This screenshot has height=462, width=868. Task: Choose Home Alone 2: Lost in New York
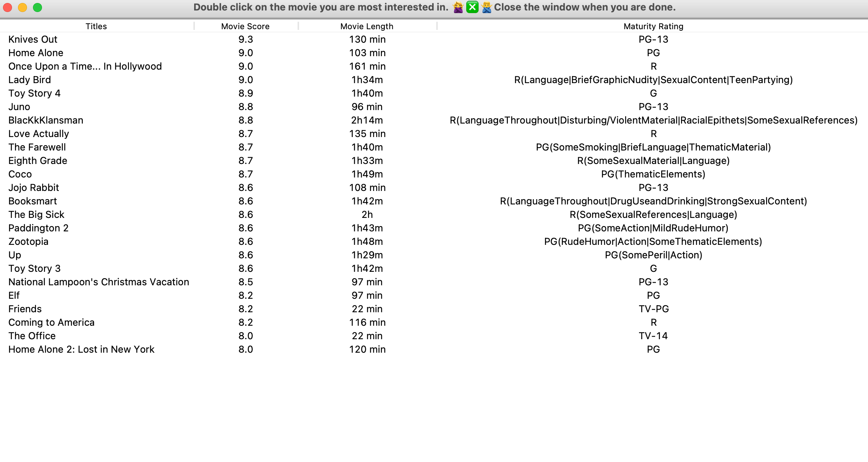(81, 349)
